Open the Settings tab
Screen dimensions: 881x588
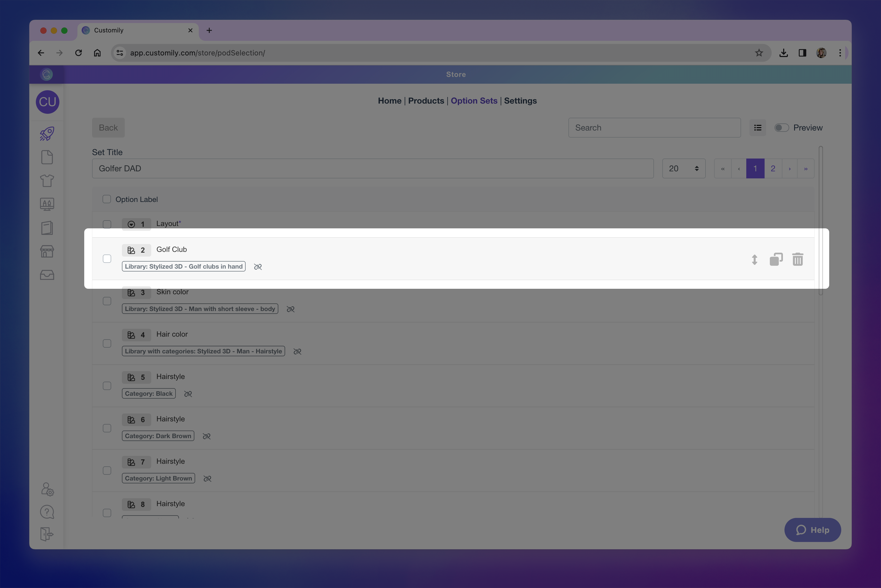(x=520, y=100)
